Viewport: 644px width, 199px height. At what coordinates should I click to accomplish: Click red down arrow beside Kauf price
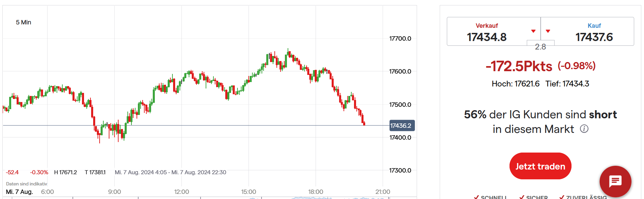pos(548,31)
